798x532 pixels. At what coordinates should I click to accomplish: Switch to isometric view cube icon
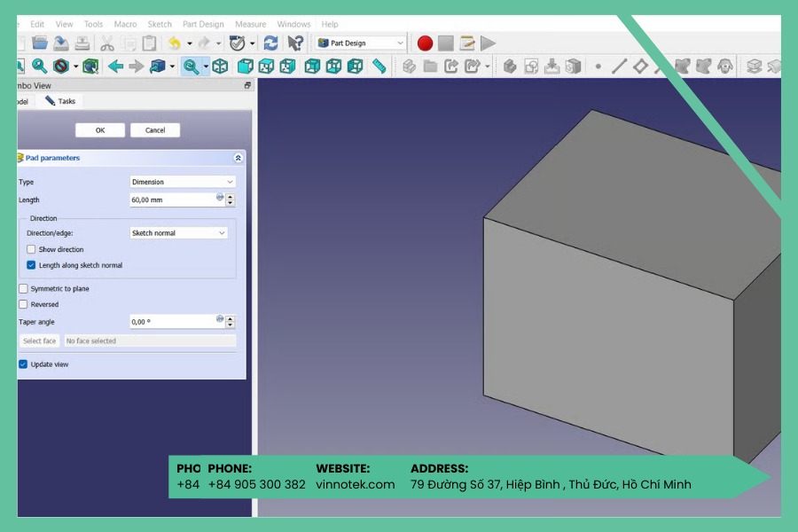point(220,66)
